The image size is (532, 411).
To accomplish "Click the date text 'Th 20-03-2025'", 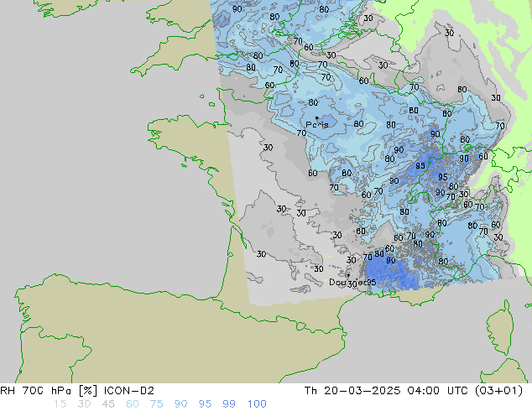I will click(352, 391).
